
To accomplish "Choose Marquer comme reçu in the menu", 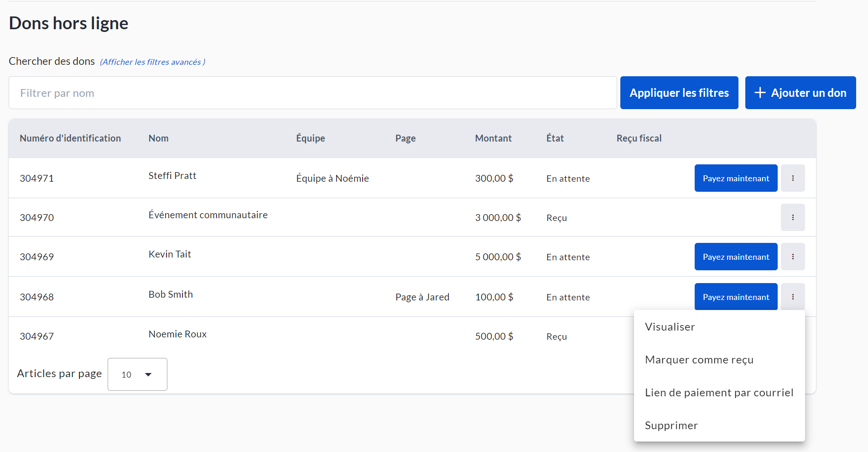I will (699, 360).
